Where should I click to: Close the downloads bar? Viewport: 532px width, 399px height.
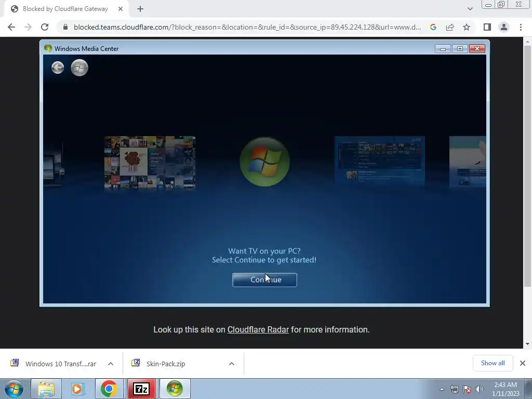tap(523, 363)
